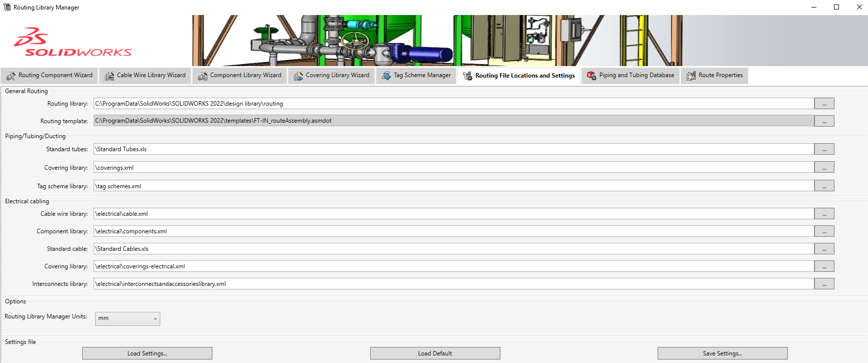Click the Routing Component Wizard tab icon
Image resolution: width=868 pixels, height=363 pixels.
[x=11, y=76]
